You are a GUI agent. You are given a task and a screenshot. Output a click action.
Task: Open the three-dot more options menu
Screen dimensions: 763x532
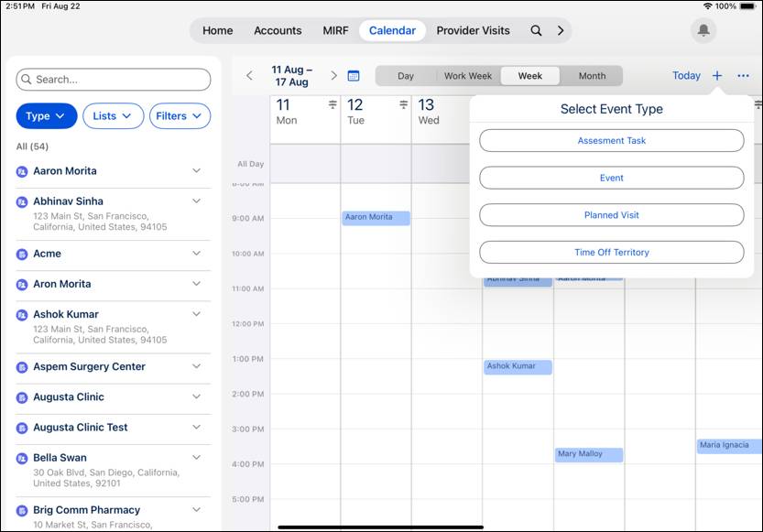(x=743, y=75)
